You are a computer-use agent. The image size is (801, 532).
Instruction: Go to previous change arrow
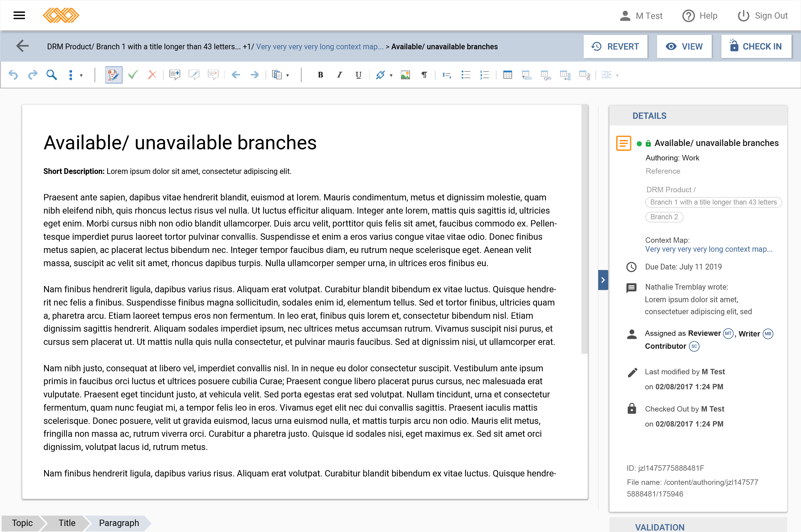pos(236,74)
